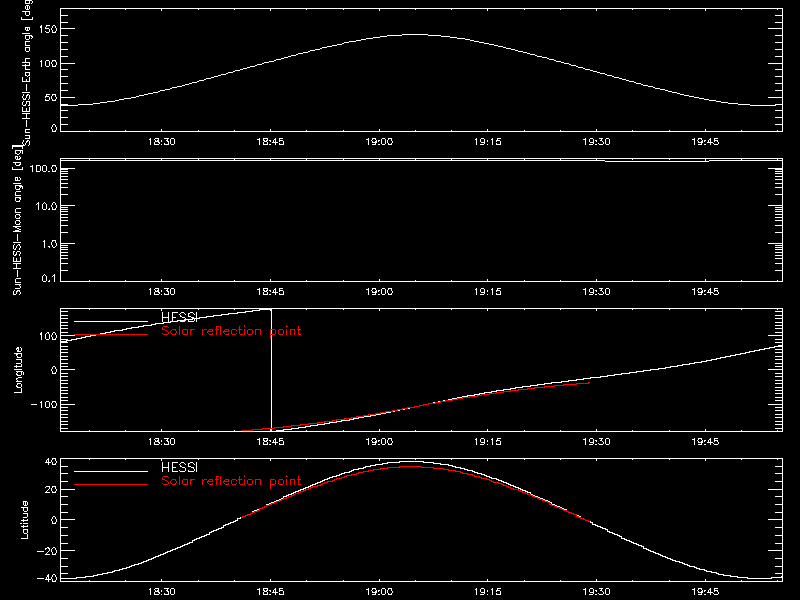Click the 19:30 time label under Moon angle plot
Screen dimensions: 800x600
pyautogui.click(x=596, y=292)
